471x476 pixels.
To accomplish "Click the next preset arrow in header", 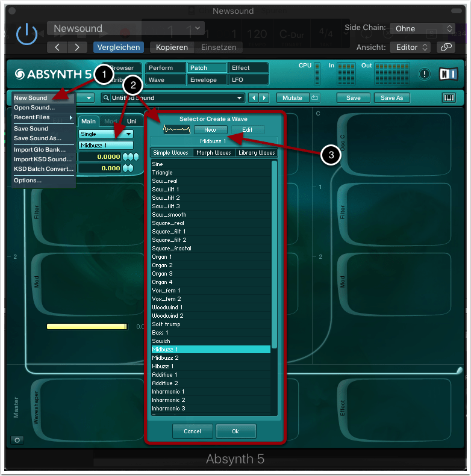I will pyautogui.click(x=77, y=48).
